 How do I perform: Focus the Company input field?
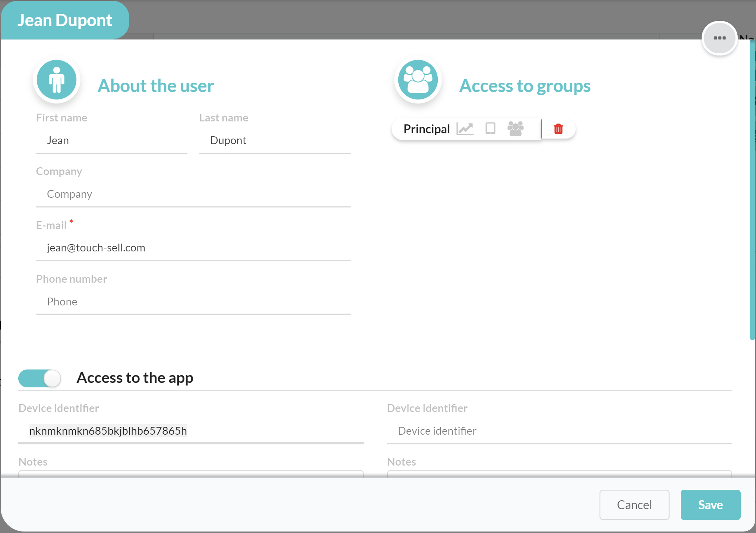click(193, 194)
